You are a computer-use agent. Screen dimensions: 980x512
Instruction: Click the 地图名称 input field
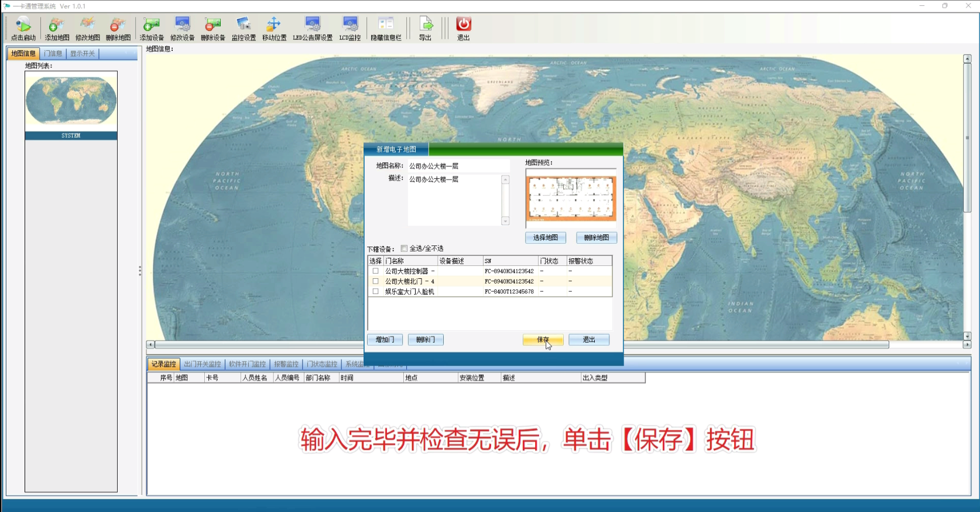pos(458,166)
